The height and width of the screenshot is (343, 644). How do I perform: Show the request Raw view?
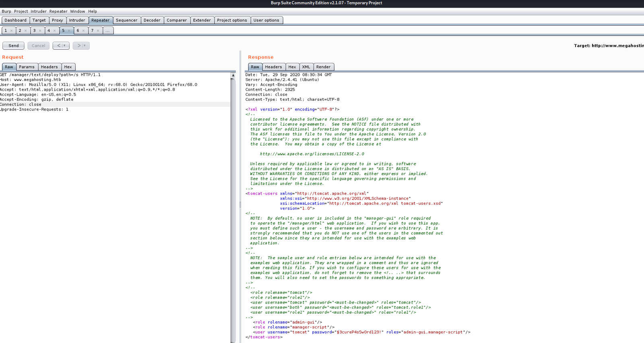click(9, 67)
